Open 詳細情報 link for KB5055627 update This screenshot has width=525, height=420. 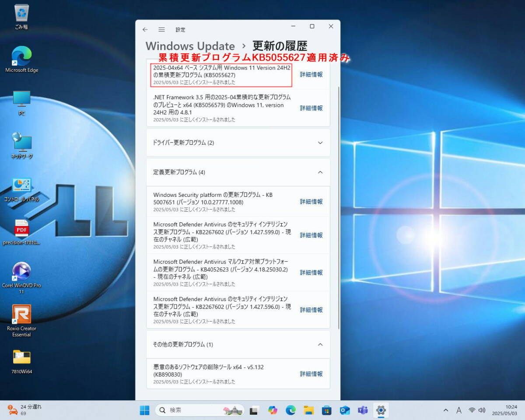(311, 75)
